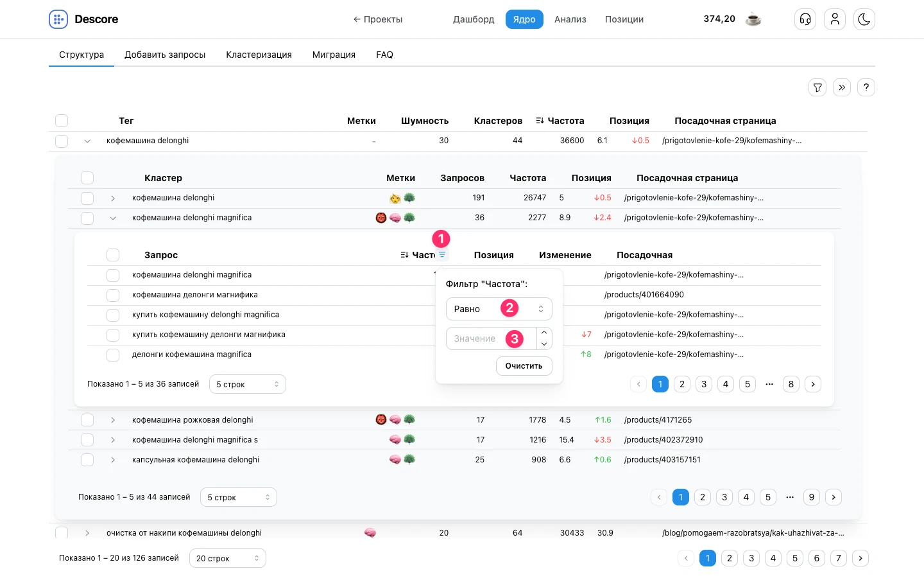Check делонги кофемашина magnifica query checkbox
This screenshot has width=924, height=578.
tap(113, 355)
